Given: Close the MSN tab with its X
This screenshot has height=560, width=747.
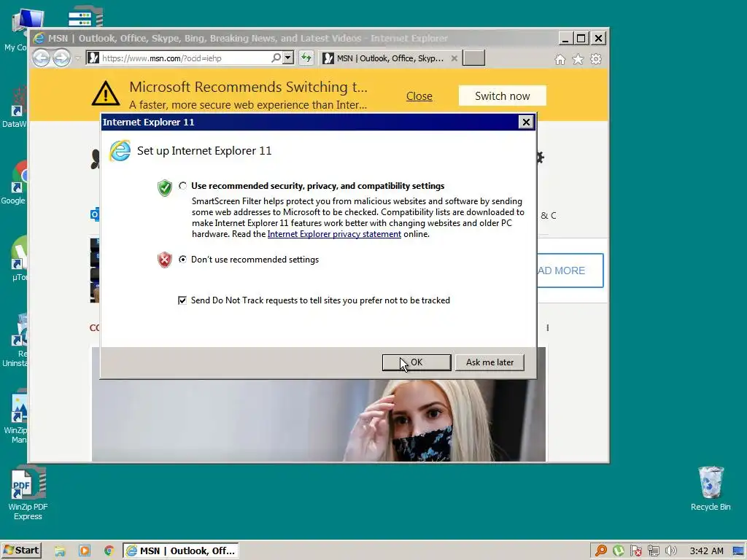Looking at the screenshot, I should [454, 58].
